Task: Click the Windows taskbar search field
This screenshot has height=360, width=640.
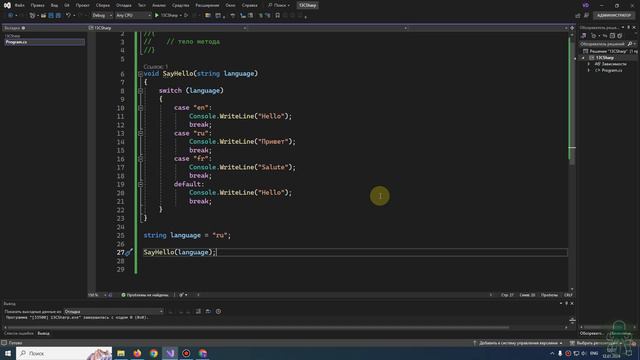Action: (64, 353)
